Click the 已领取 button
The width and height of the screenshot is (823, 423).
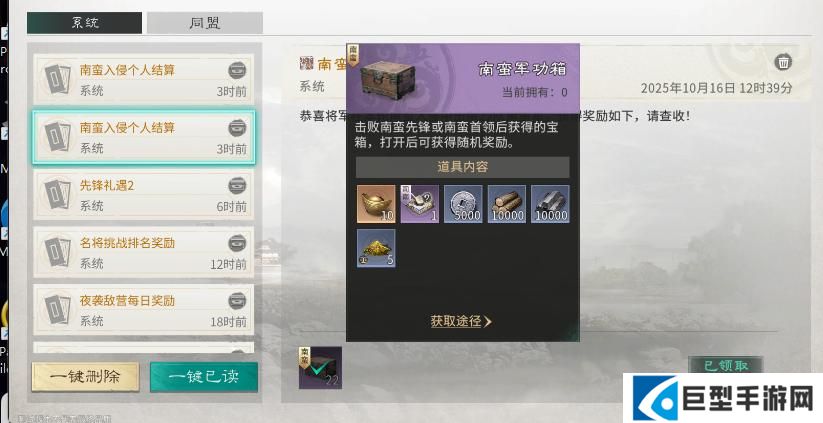[726, 365]
